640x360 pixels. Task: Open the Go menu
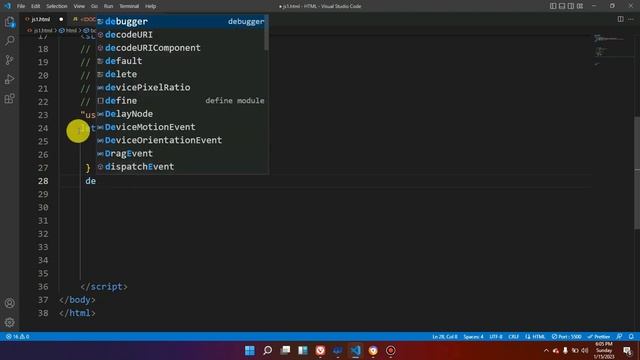click(x=94, y=6)
